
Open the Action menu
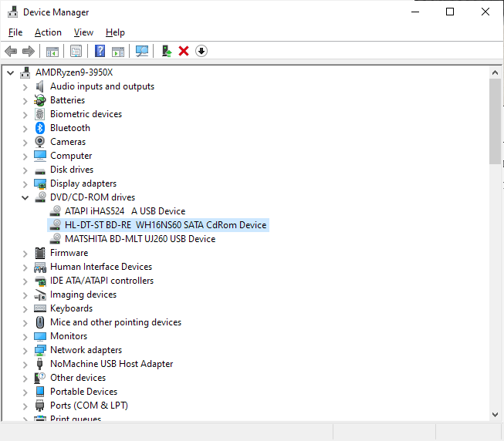[48, 32]
